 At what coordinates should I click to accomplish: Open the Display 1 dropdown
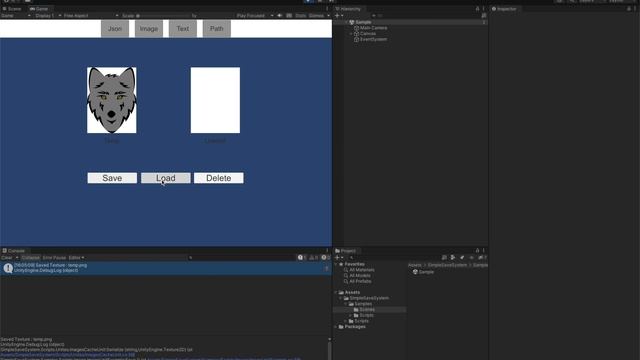click(x=48, y=16)
